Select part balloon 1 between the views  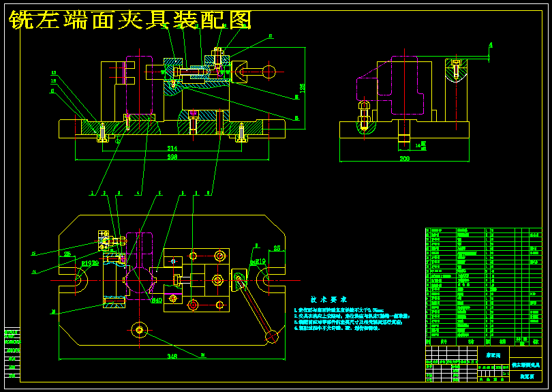point(92,193)
